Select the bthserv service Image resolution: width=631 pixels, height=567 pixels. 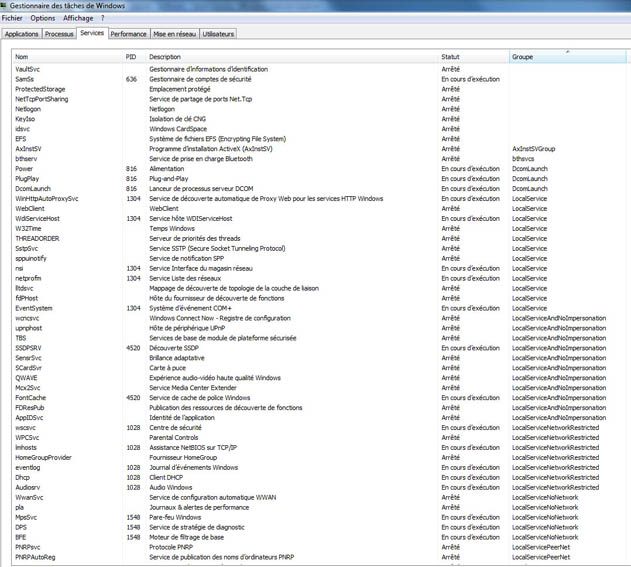(26, 159)
